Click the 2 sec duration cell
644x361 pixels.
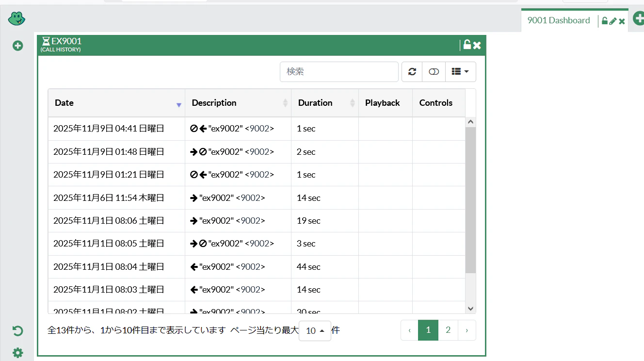pos(325,152)
